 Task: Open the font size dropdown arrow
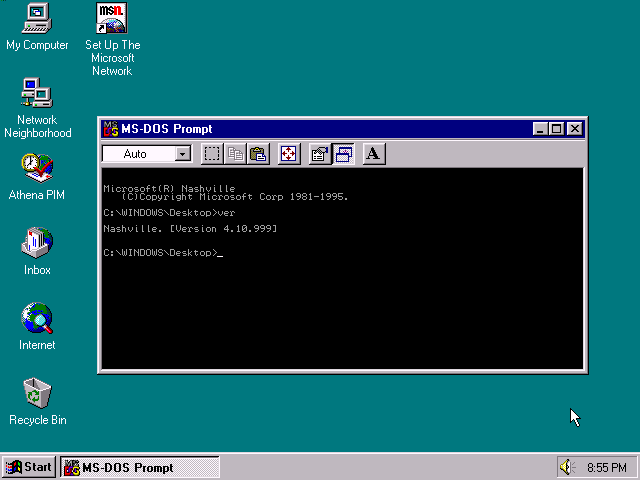coord(183,154)
